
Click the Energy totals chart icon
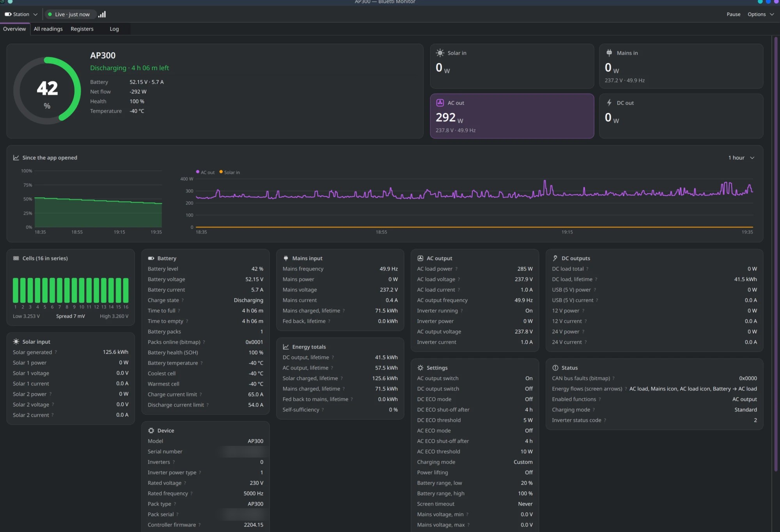tap(286, 347)
